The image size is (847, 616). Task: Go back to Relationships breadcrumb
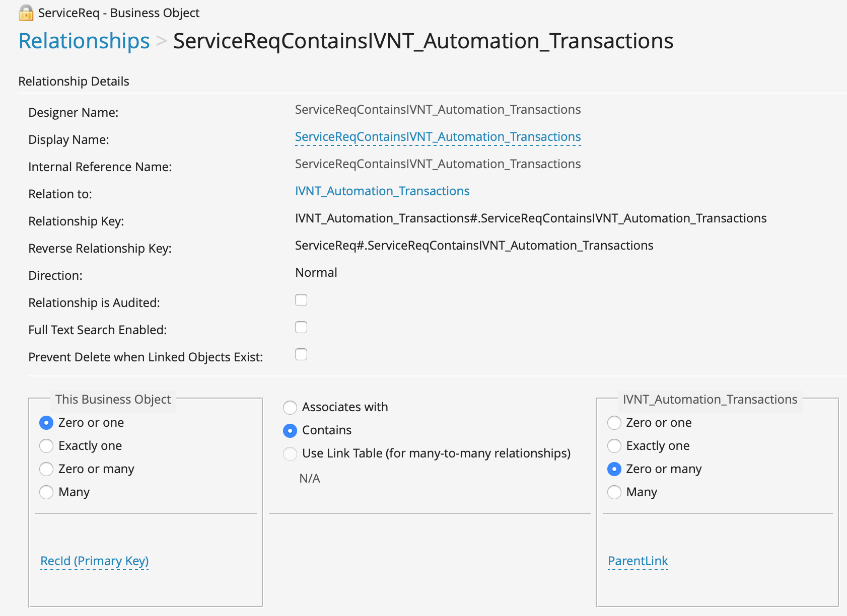pos(84,41)
